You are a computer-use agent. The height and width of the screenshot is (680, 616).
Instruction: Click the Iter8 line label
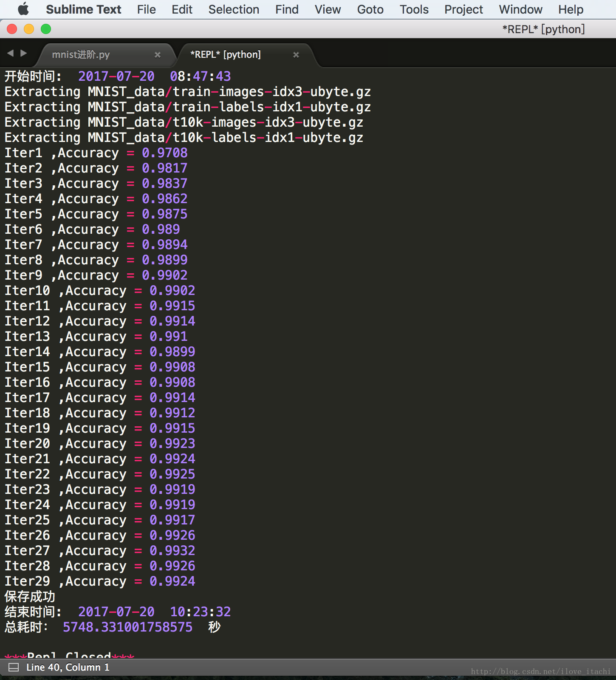(x=23, y=260)
